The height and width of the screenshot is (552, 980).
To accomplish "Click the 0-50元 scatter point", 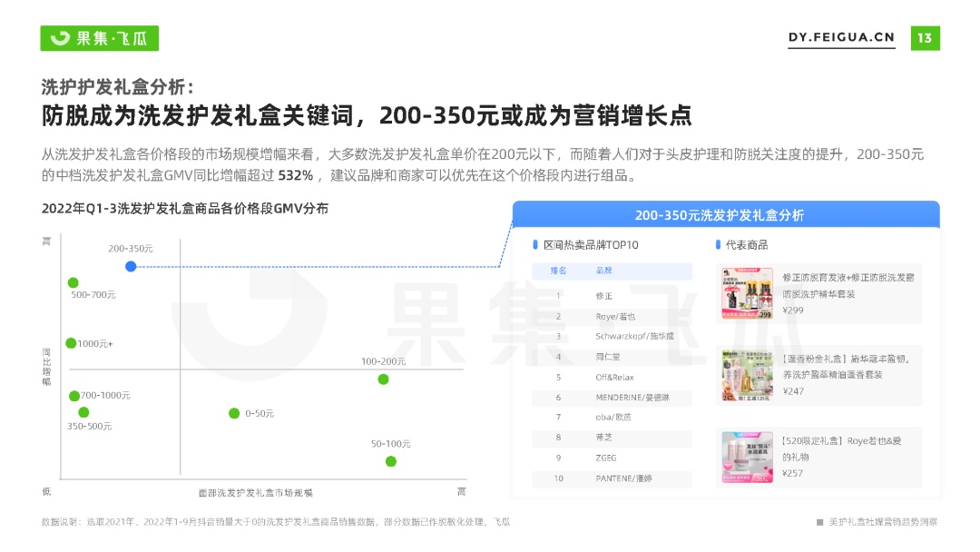I will coord(234,413).
